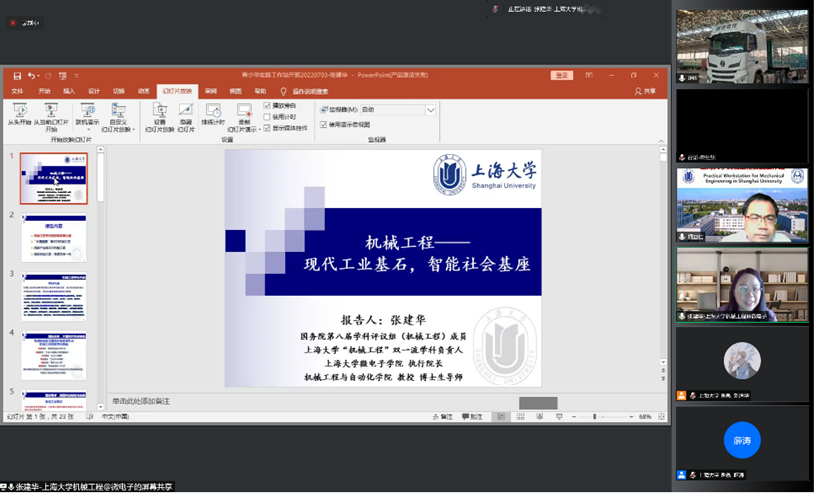Screen dimensions: 815x494
Task: Select slide 2 thumbnail in slide panel
Action: (x=54, y=240)
